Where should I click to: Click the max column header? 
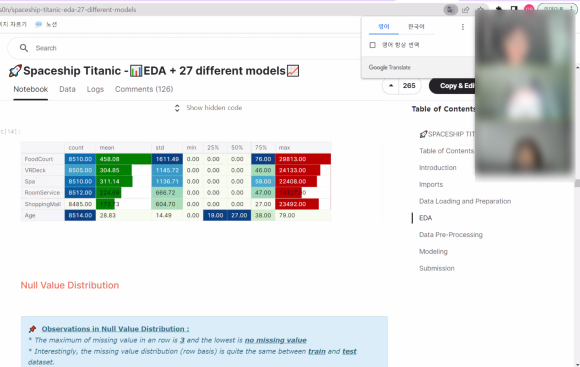coord(284,148)
